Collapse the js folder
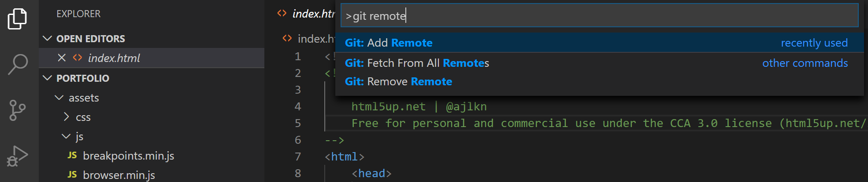Viewport: 868px width, 182px height. pyautogui.click(x=66, y=136)
